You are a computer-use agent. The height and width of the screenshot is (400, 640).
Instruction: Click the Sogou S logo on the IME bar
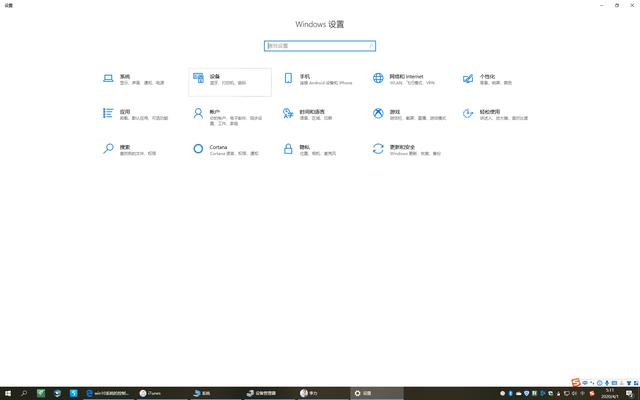[x=576, y=382]
